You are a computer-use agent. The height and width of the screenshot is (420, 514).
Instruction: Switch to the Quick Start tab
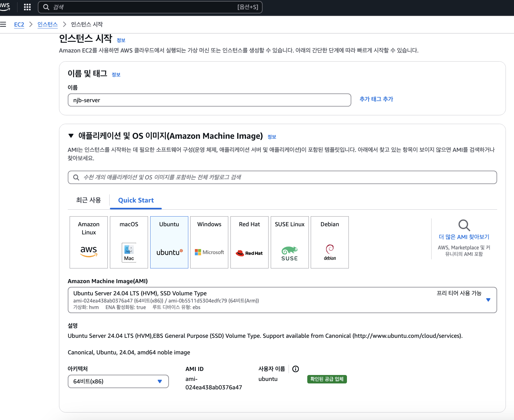136,200
